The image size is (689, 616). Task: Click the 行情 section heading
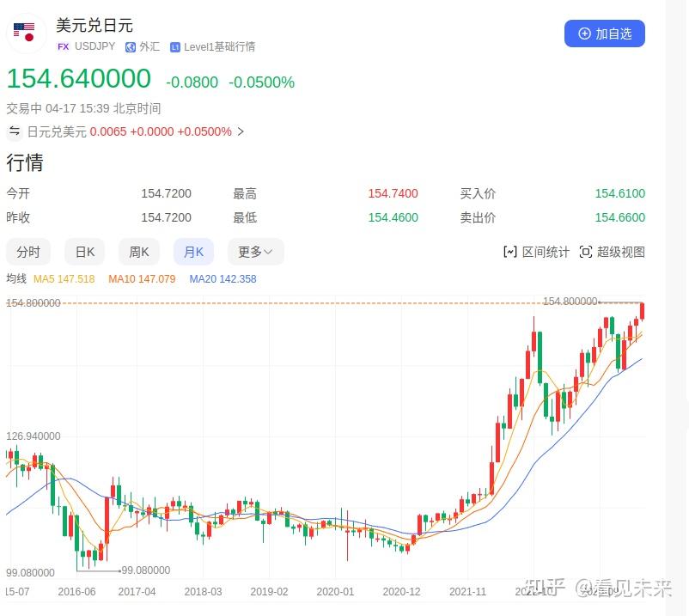(x=25, y=162)
